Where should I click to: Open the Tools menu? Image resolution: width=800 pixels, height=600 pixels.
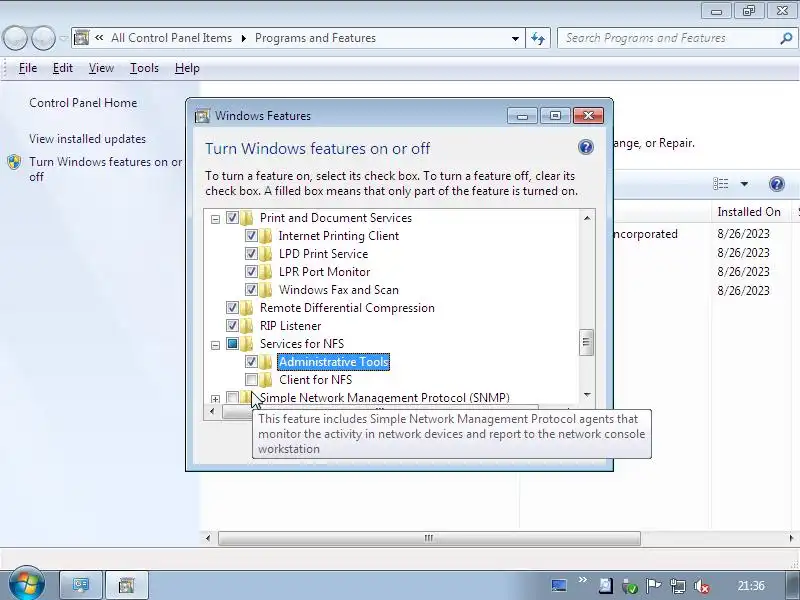[144, 68]
